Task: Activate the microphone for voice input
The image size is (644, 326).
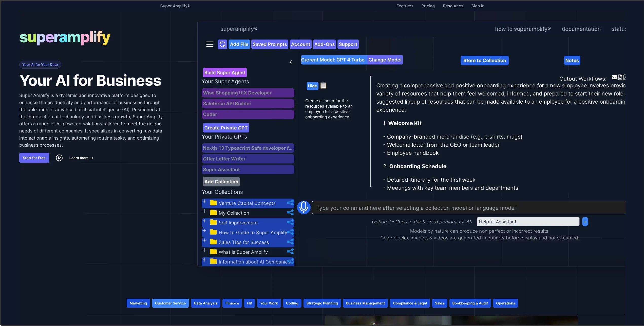Action: [x=304, y=207]
